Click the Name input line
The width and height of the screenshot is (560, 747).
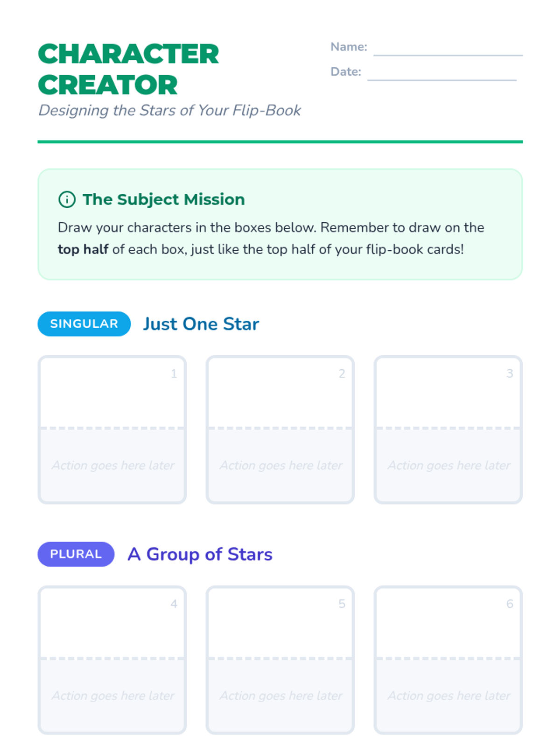click(448, 49)
